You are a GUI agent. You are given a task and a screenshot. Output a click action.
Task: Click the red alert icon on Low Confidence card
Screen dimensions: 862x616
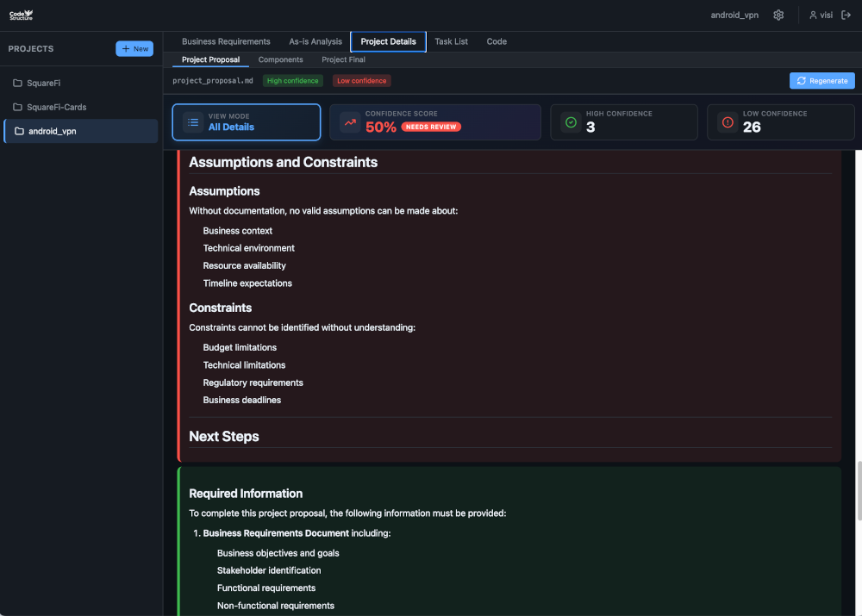tap(727, 121)
